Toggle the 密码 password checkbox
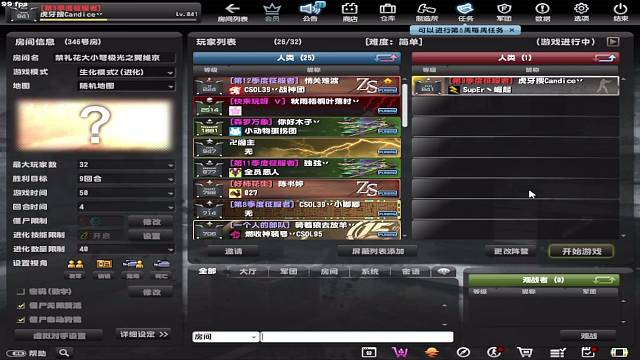 [x=21, y=291]
